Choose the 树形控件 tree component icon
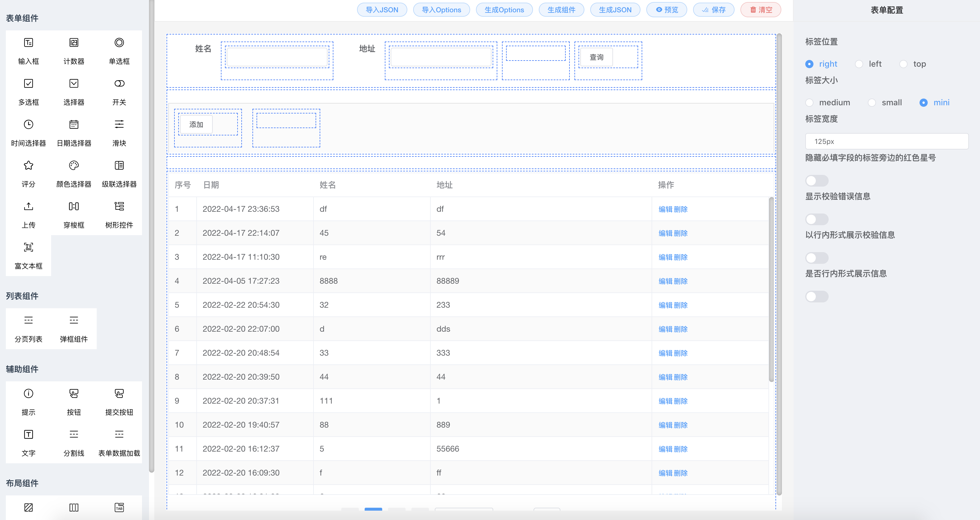Image resolution: width=980 pixels, height=520 pixels. pyautogui.click(x=119, y=207)
